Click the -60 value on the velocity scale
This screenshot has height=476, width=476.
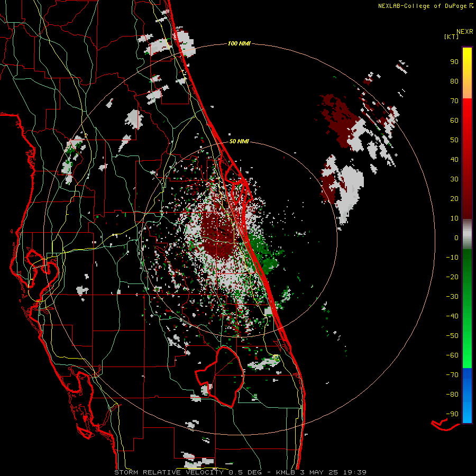pos(452,355)
